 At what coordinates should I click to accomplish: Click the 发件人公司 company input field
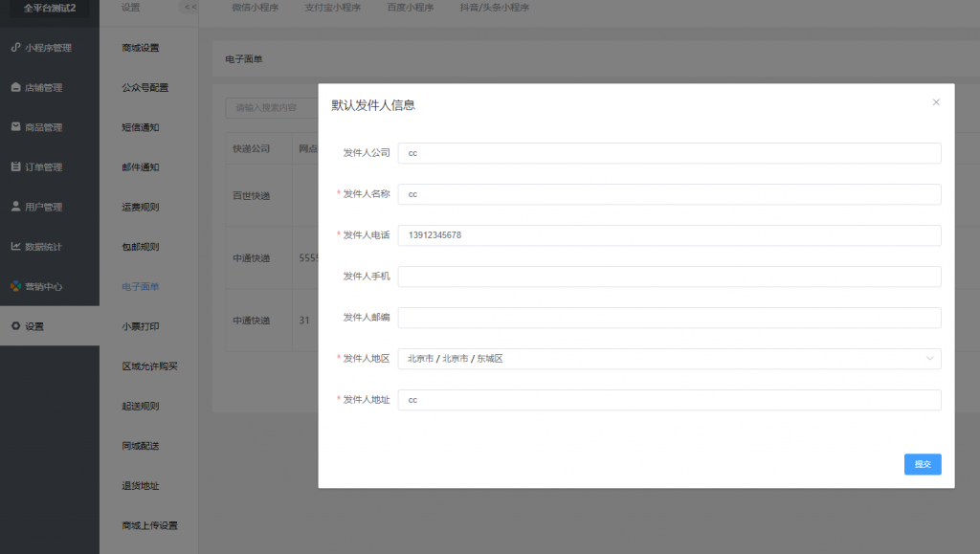[669, 153]
